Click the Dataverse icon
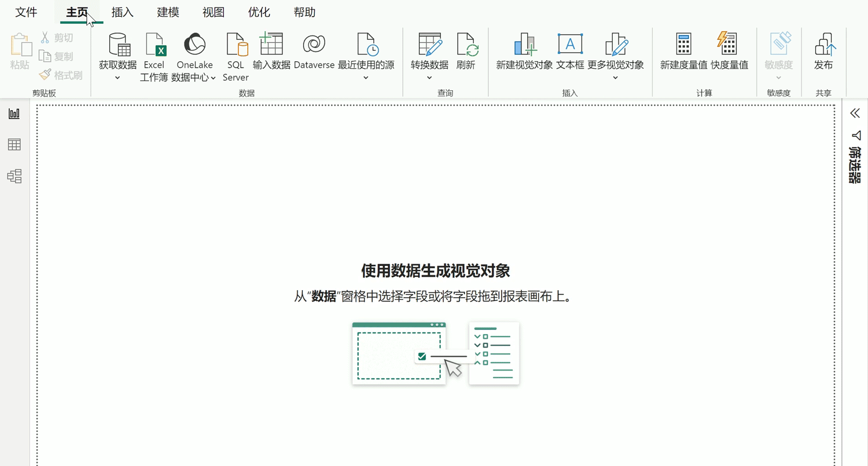Screen dimensions: 868x466 click(314, 45)
